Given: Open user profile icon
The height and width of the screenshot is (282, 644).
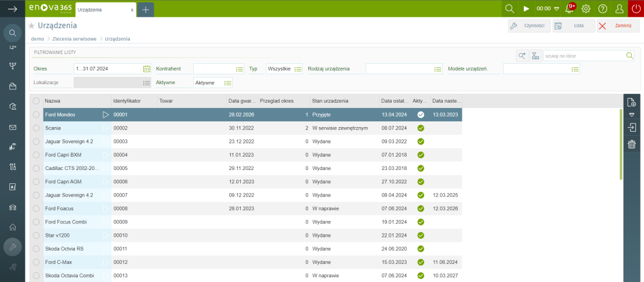Looking at the screenshot, I should [x=619, y=9].
